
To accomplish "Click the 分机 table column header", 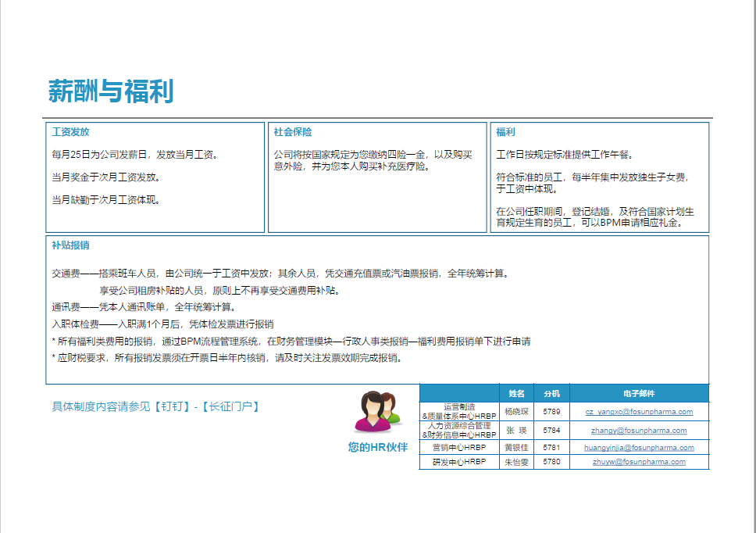I will click(551, 394).
